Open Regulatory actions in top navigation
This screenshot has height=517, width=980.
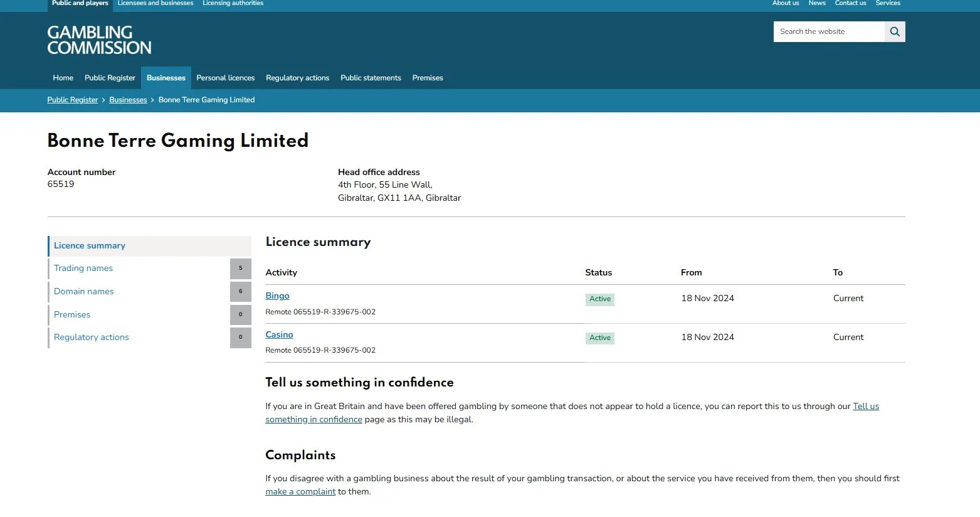click(298, 78)
